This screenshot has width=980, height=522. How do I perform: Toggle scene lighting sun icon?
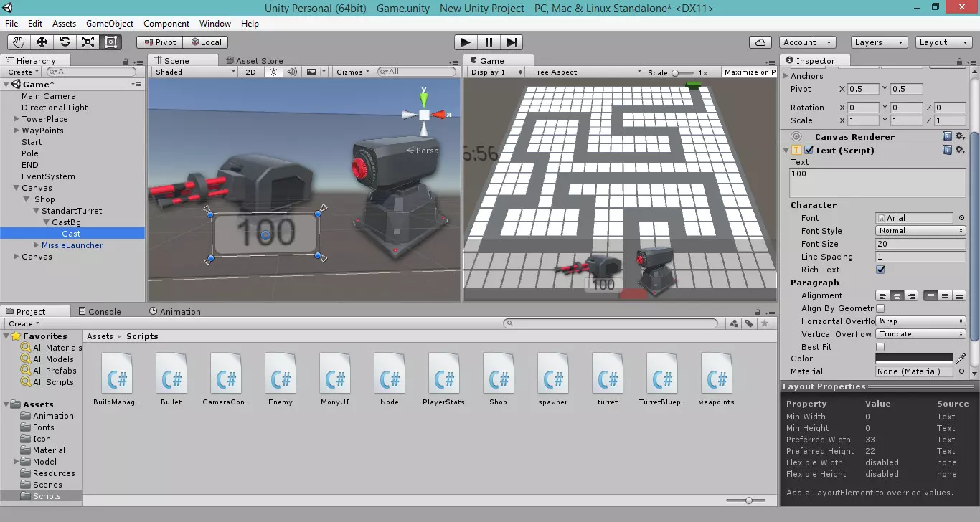click(273, 72)
